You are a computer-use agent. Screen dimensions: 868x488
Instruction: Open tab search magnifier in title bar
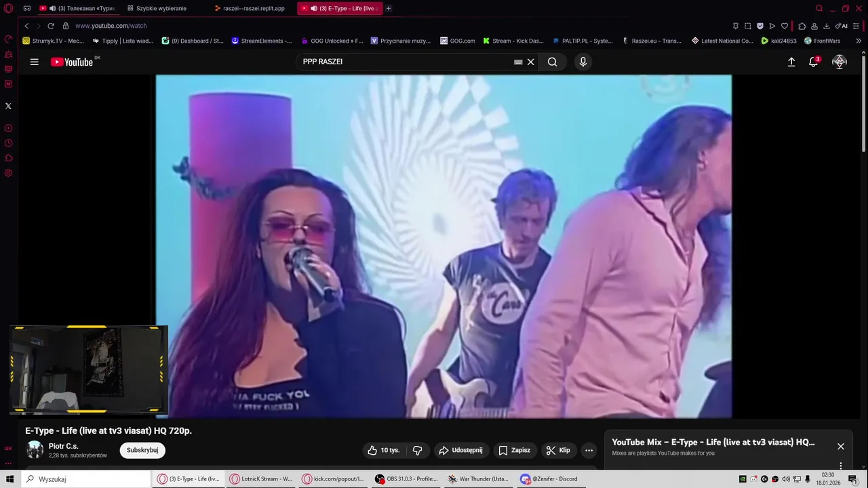coord(819,8)
